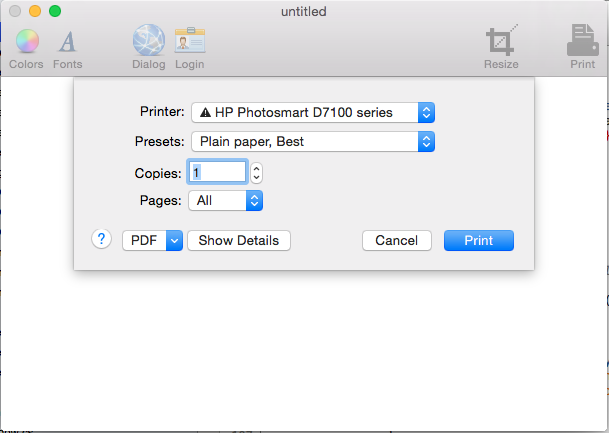The width and height of the screenshot is (609, 433).
Task: Open the Pages dropdown set to All
Action: (x=226, y=200)
